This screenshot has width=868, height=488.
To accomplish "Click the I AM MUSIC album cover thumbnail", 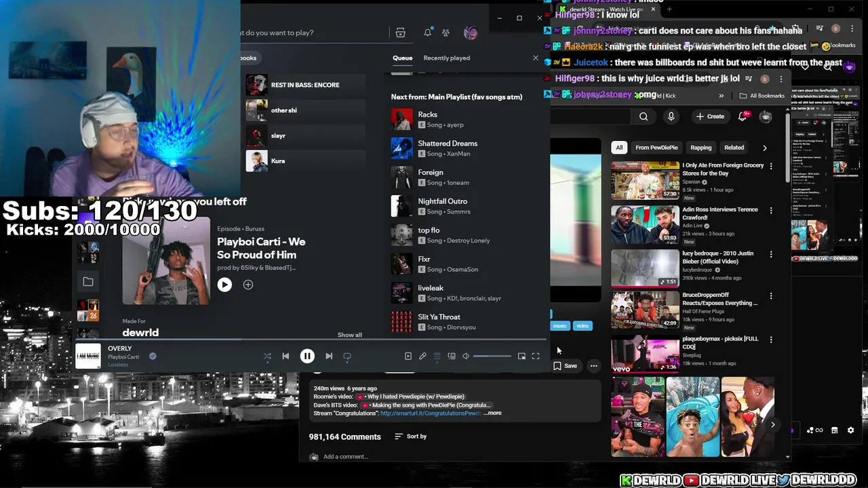I will point(88,356).
